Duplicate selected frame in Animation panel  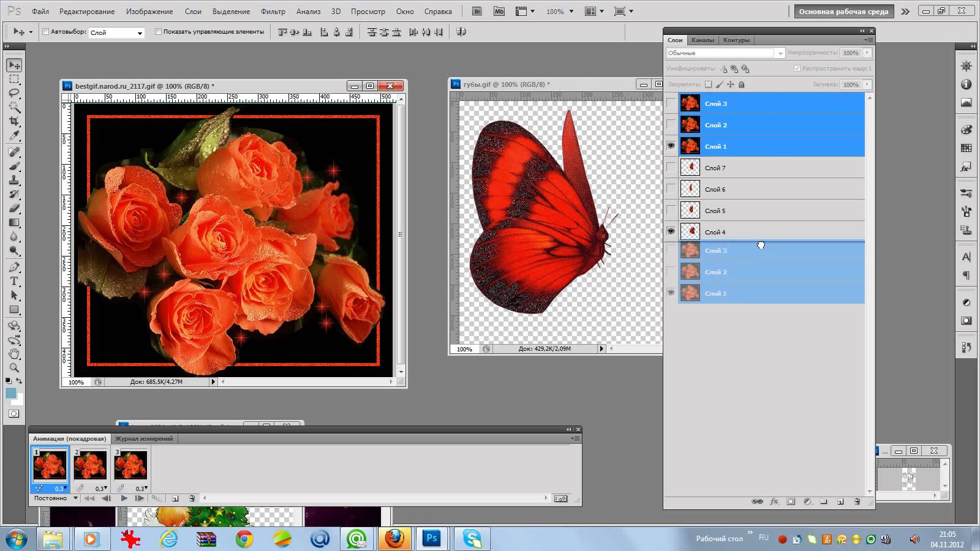[175, 498]
